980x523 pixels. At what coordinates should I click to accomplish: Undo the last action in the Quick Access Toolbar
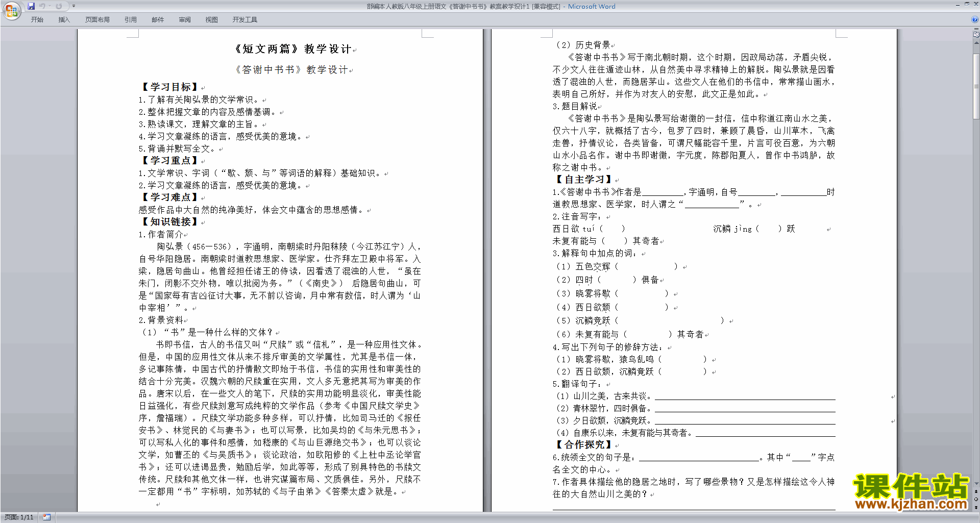coord(42,6)
